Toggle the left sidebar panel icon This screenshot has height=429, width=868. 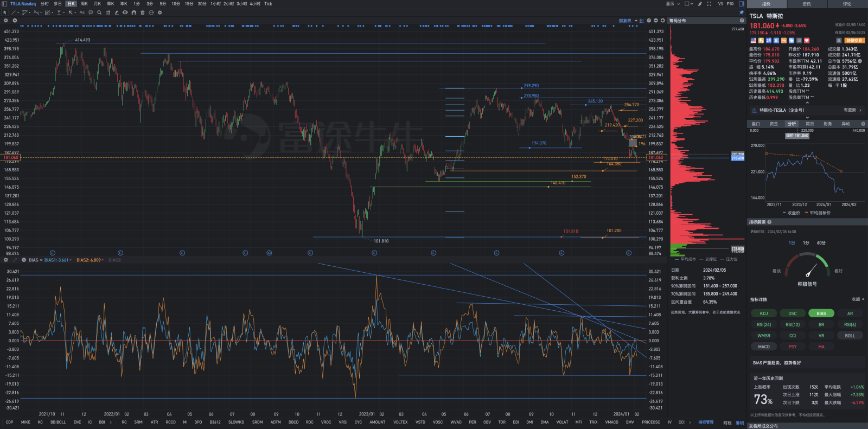5,4
